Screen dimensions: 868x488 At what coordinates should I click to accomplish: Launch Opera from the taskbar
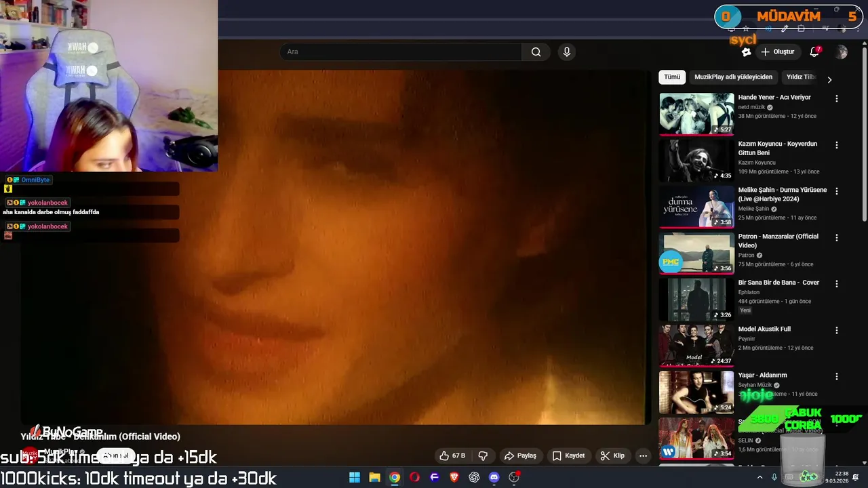coord(414,477)
